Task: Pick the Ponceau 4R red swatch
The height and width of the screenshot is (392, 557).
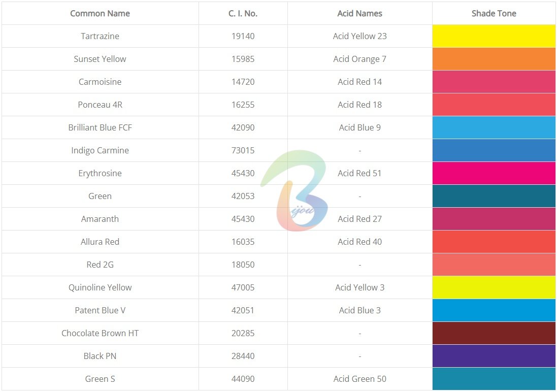Action: tap(494, 105)
